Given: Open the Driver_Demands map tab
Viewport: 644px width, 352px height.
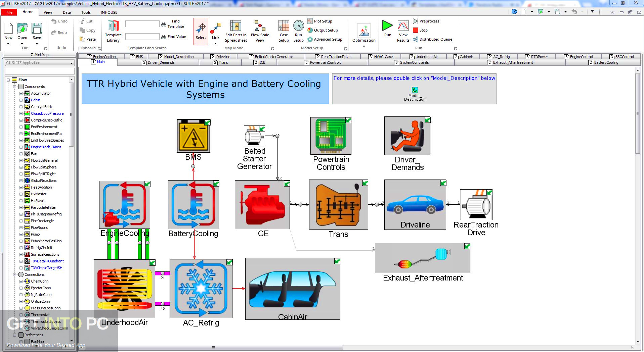Looking at the screenshot, I should click(x=158, y=62).
